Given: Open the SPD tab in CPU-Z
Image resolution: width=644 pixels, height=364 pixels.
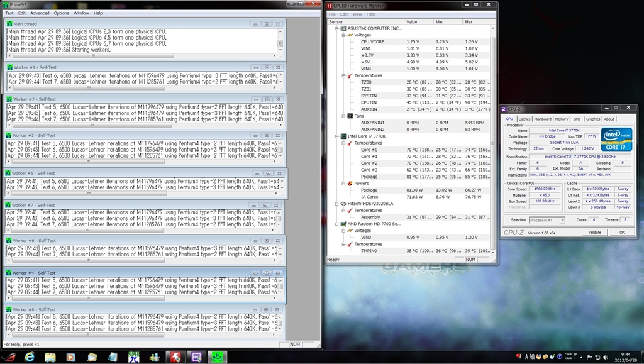Looking at the screenshot, I should click(577, 119).
